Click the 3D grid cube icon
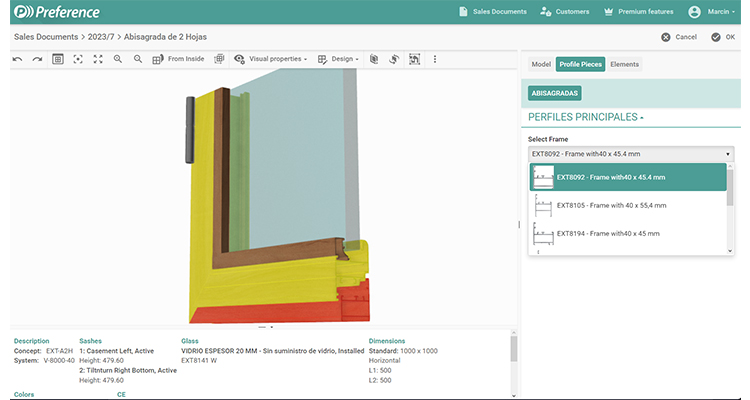The image size is (750, 400). click(x=219, y=59)
